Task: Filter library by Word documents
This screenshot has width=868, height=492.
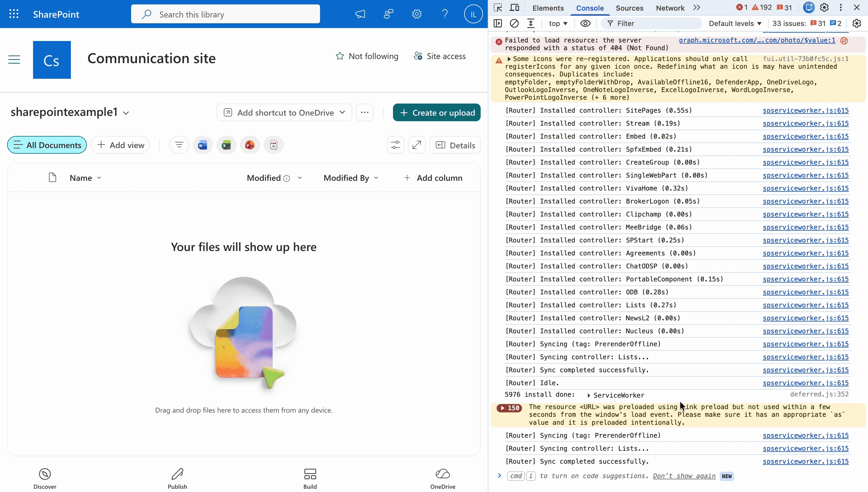Action: coord(203,145)
